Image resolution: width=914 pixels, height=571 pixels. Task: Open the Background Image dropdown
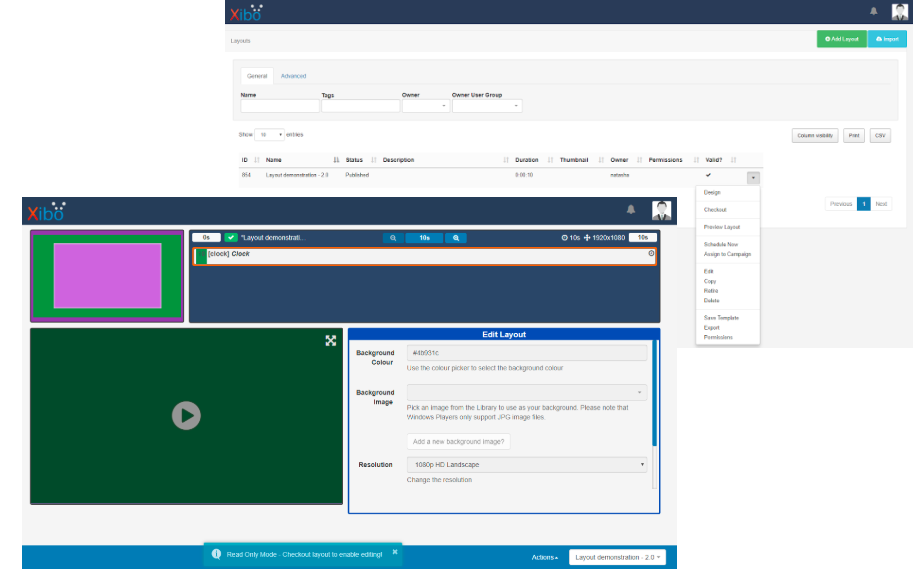527,392
